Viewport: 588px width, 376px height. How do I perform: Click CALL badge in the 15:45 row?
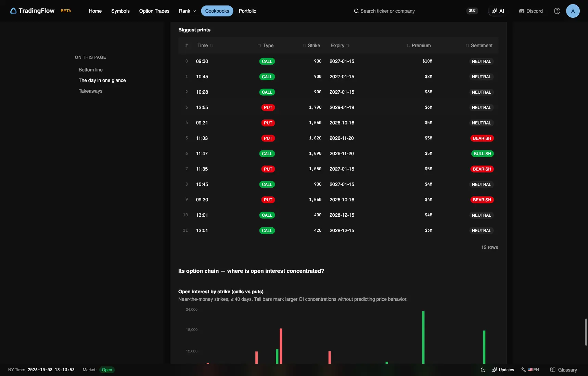tap(267, 185)
